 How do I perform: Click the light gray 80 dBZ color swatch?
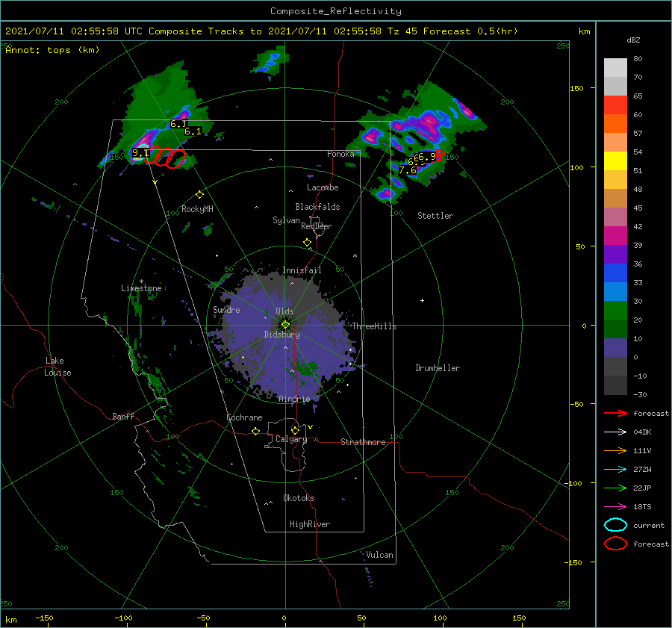pos(615,67)
